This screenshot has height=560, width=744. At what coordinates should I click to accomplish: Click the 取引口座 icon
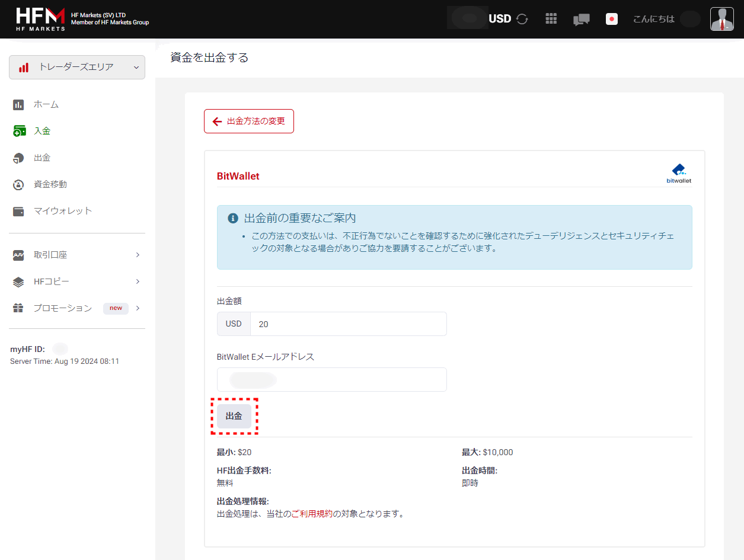point(19,255)
